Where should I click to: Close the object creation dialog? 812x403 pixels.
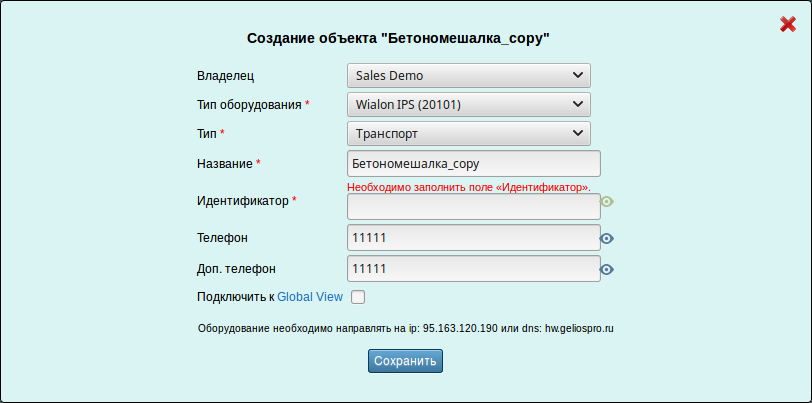pos(787,24)
